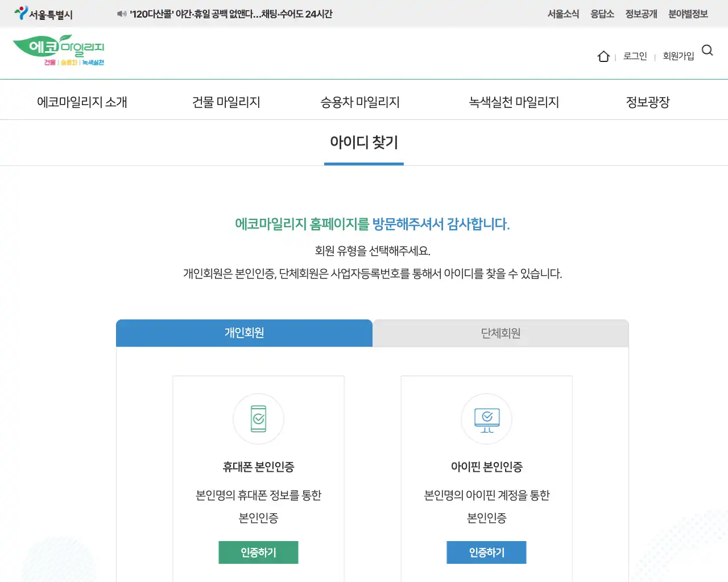Click the 서울특별시 logo
The height and width of the screenshot is (582, 728).
[44, 14]
